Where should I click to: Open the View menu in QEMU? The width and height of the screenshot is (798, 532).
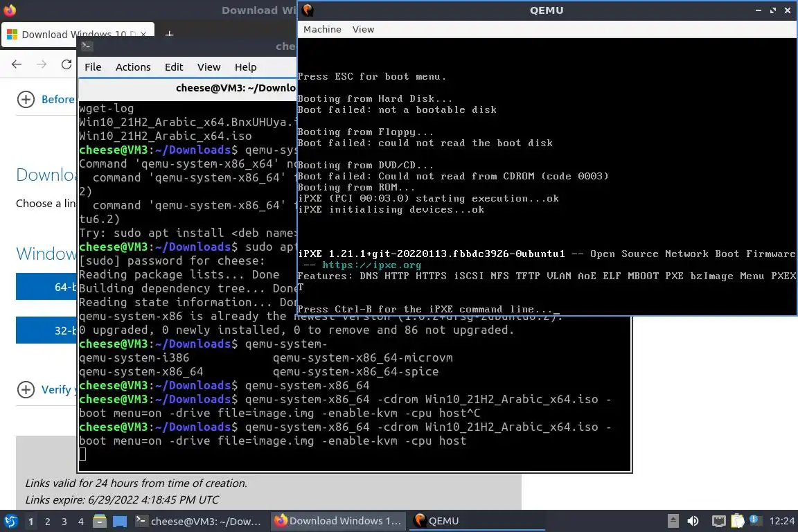[x=363, y=30]
